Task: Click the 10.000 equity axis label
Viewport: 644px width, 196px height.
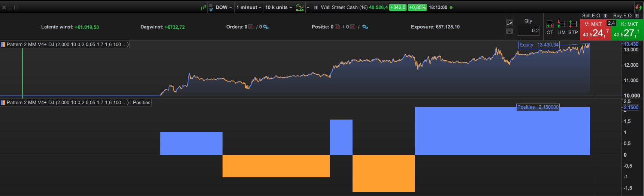Action: click(632, 96)
